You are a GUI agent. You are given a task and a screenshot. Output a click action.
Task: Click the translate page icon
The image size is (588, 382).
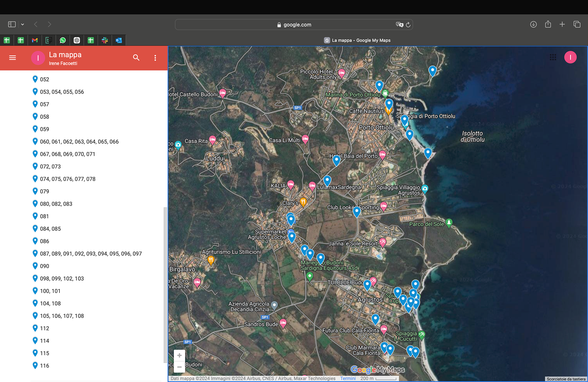coord(399,25)
